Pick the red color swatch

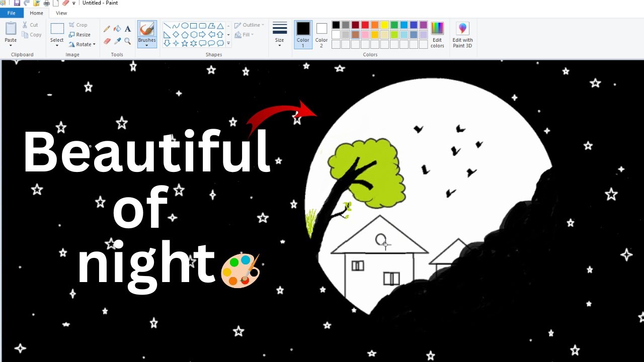click(x=365, y=25)
